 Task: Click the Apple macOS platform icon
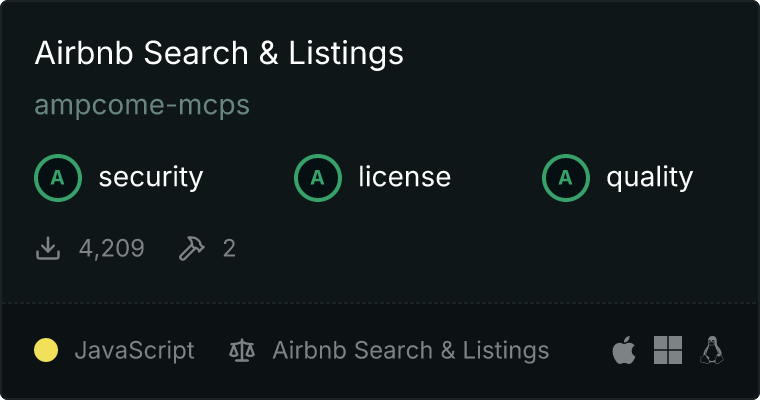(623, 350)
